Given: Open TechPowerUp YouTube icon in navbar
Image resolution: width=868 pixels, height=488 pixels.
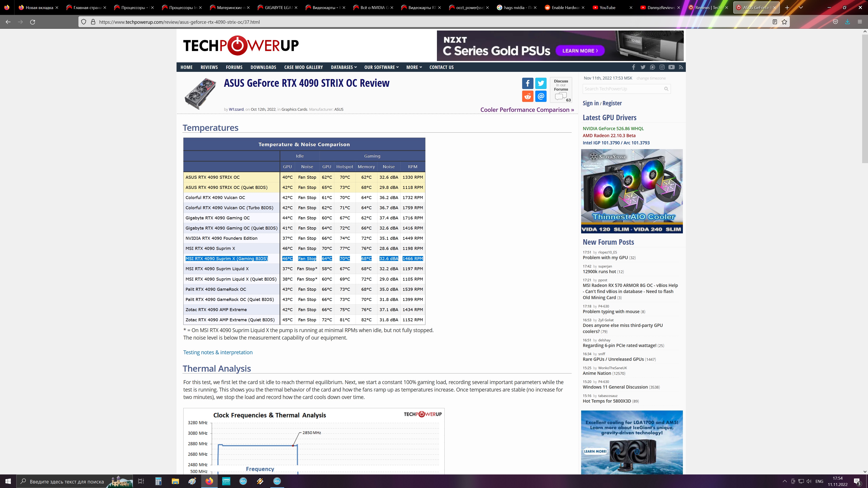Looking at the screenshot, I should 671,67.
